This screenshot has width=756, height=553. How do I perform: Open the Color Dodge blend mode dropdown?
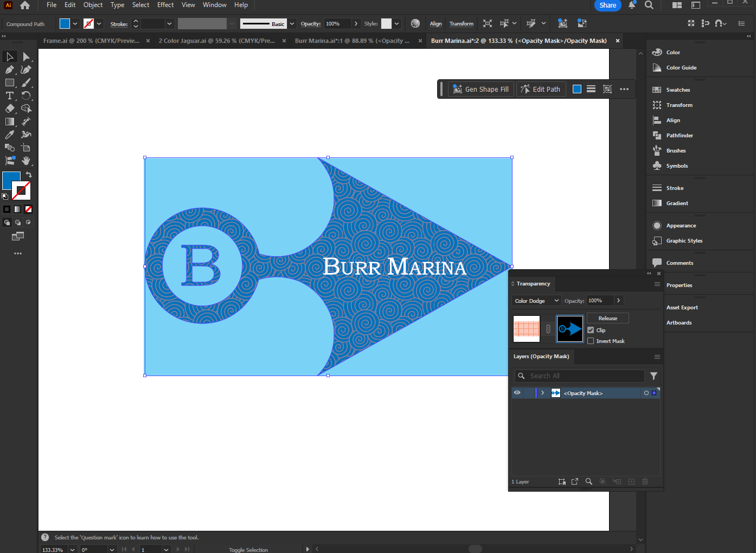tap(536, 300)
